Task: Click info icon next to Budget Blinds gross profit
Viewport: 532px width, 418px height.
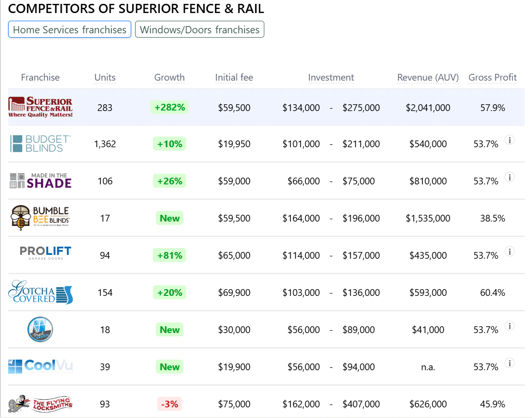Action: [509, 140]
